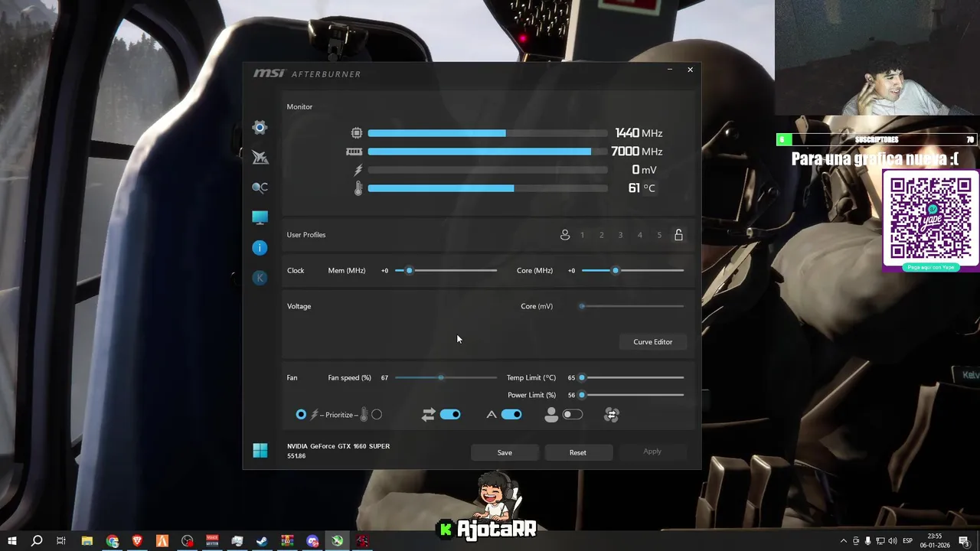
Task: Open Afterburner settings gear icon in sidebar
Action: click(260, 128)
